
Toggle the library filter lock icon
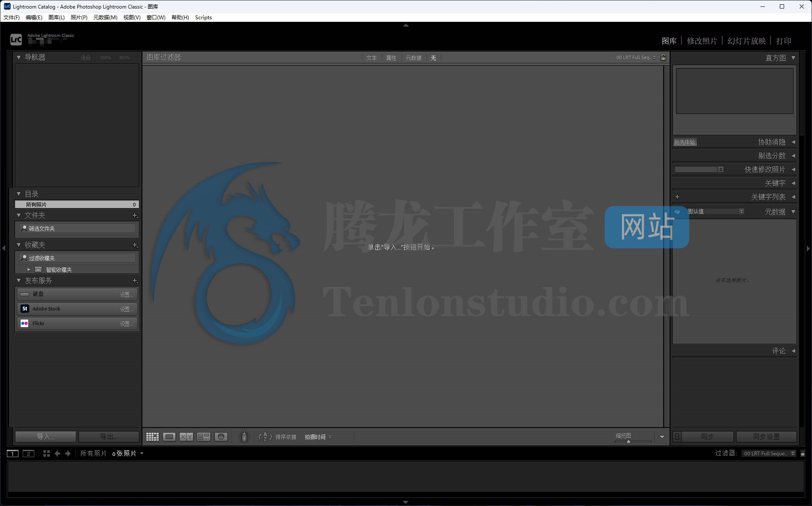pos(663,57)
